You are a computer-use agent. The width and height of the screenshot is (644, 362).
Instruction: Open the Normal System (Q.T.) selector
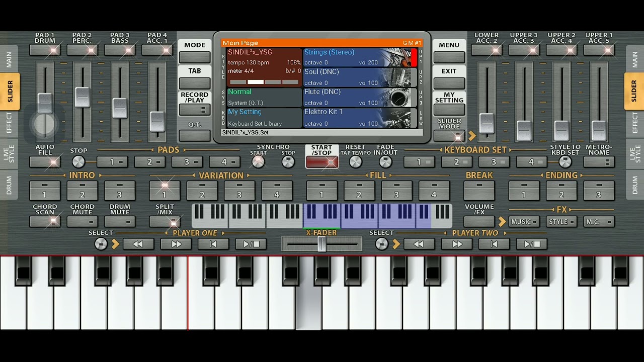pos(264,98)
